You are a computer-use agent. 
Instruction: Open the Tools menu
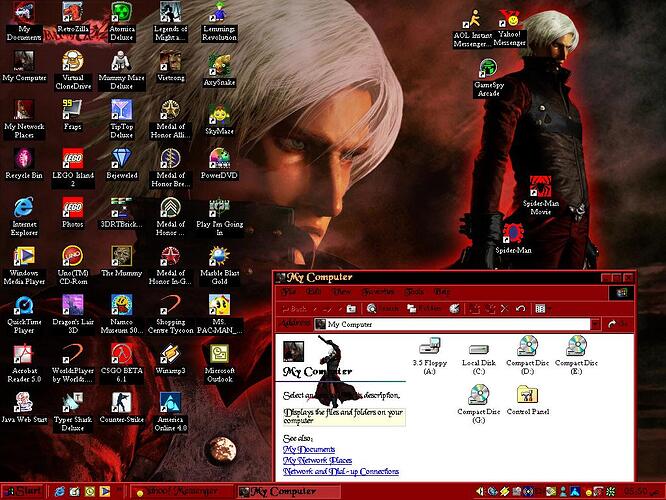(x=414, y=292)
